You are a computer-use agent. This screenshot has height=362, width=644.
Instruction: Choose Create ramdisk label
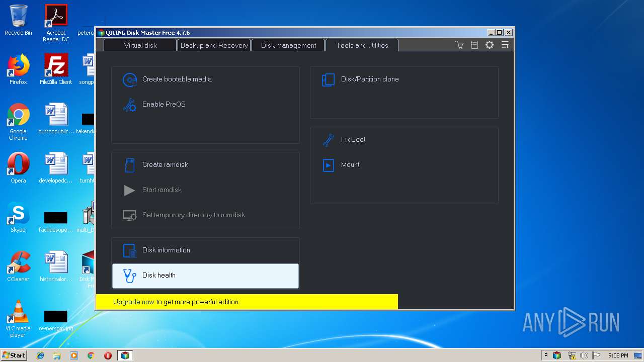pyautogui.click(x=165, y=165)
